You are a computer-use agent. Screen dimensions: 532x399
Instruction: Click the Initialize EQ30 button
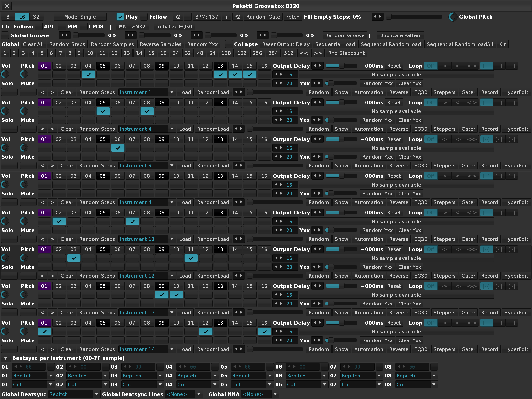(174, 27)
